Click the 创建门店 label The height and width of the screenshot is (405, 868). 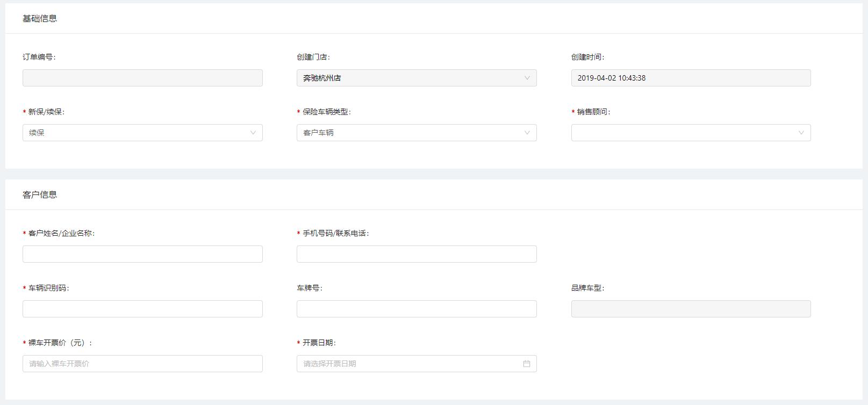(313, 57)
